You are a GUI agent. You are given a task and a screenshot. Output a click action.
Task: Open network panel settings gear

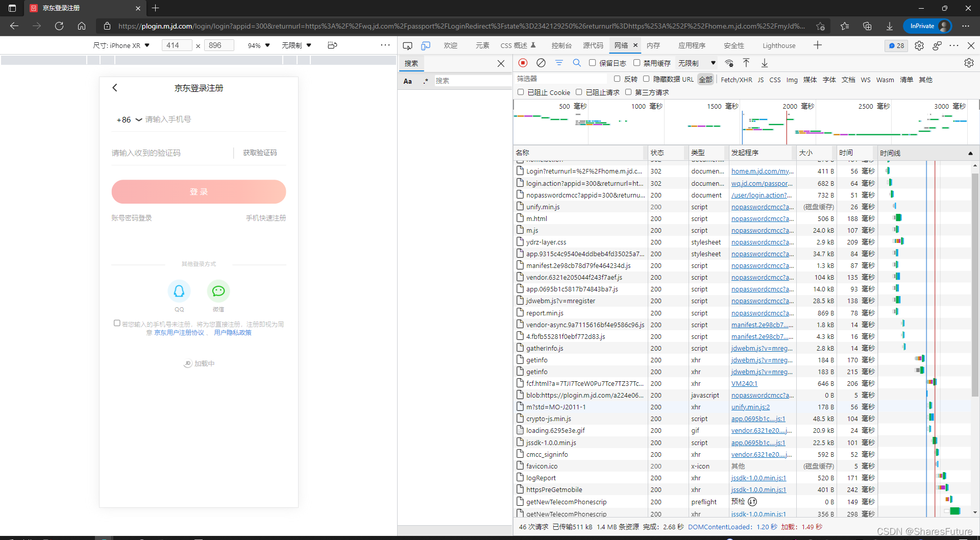pyautogui.click(x=969, y=63)
